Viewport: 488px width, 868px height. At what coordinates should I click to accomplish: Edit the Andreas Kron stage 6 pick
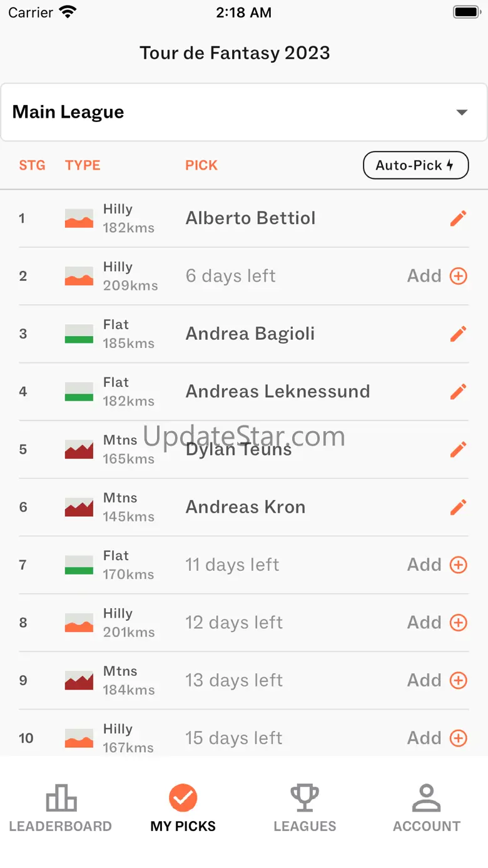[x=458, y=507]
